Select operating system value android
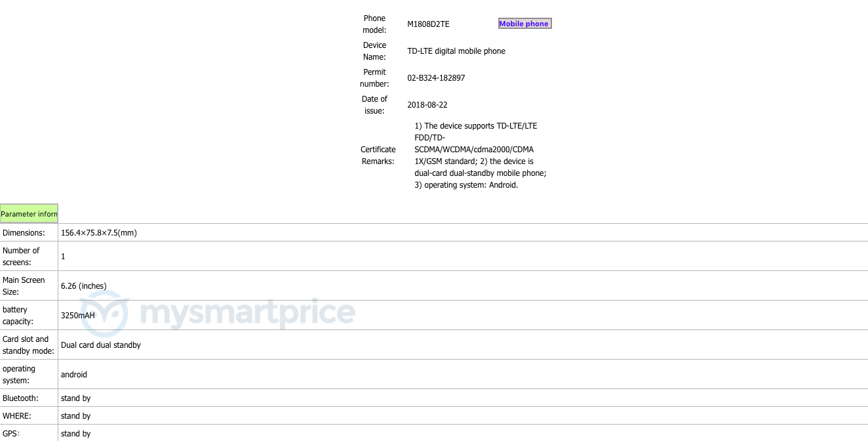 [x=73, y=375]
